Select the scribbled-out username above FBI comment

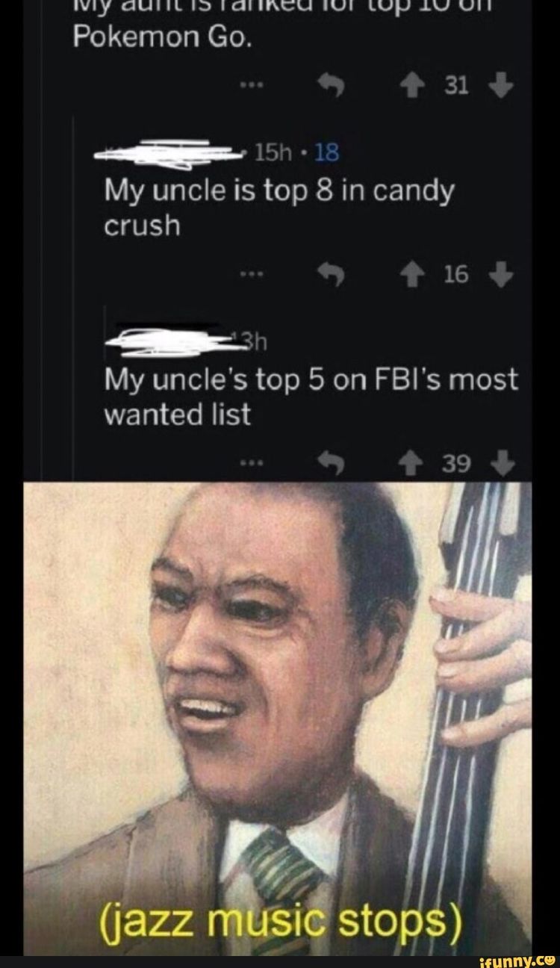[170, 341]
